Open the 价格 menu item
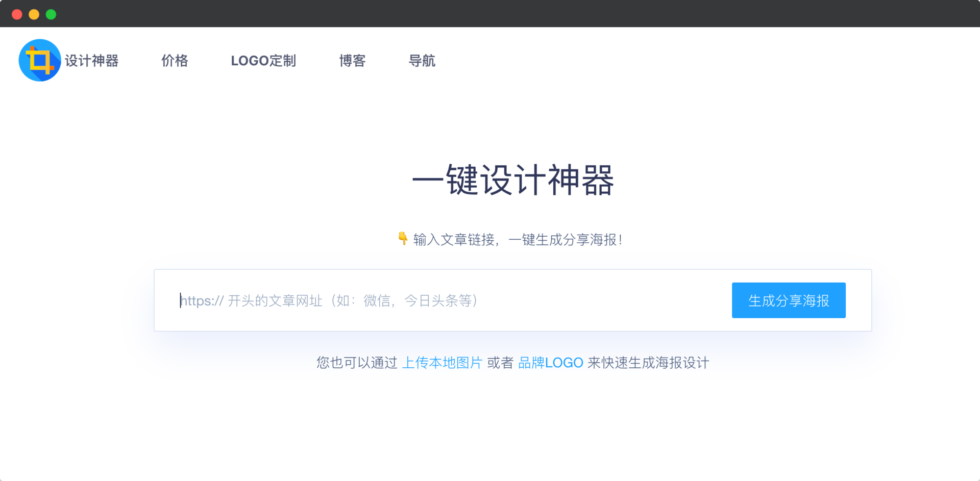This screenshot has height=481, width=980. tap(175, 61)
